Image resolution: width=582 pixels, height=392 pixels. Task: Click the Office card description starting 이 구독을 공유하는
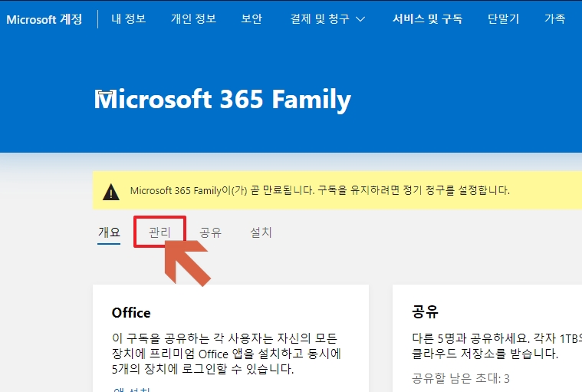(x=226, y=354)
